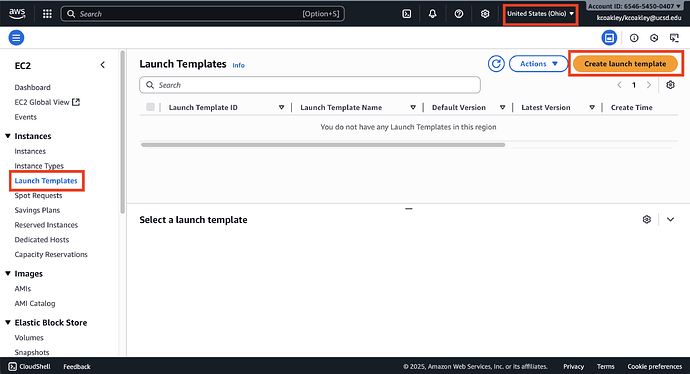Open Savings Plans
690x374 pixels.
point(37,210)
